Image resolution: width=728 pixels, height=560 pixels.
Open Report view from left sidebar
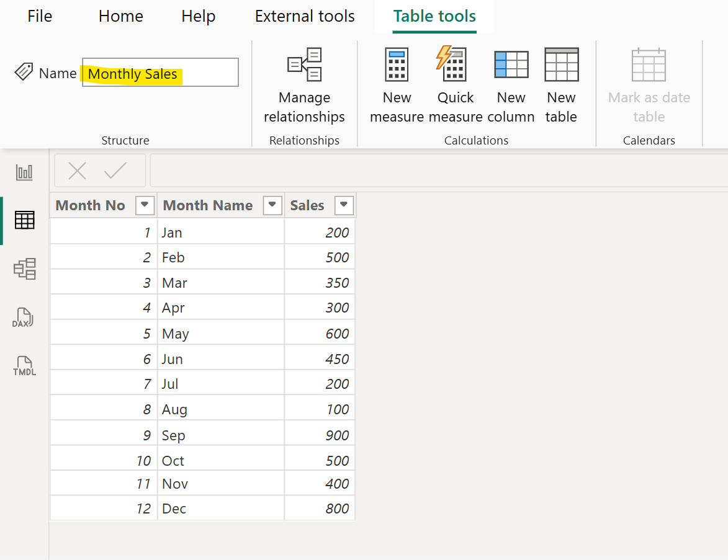[x=24, y=172]
